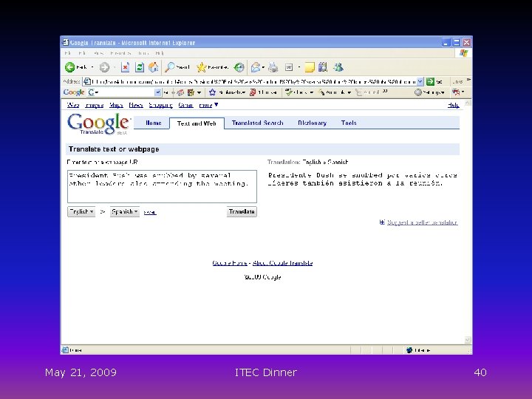Expand the Back button history arrow
The image size is (532, 399).
pos(92,67)
